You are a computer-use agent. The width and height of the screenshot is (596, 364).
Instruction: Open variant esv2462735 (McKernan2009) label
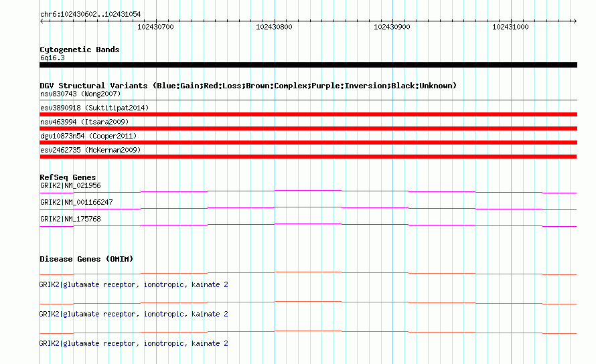coord(90,150)
